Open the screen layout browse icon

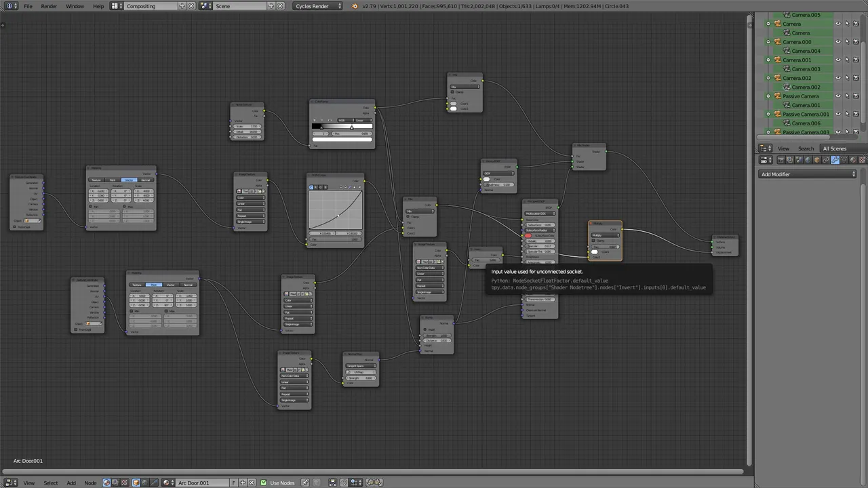[x=117, y=6]
